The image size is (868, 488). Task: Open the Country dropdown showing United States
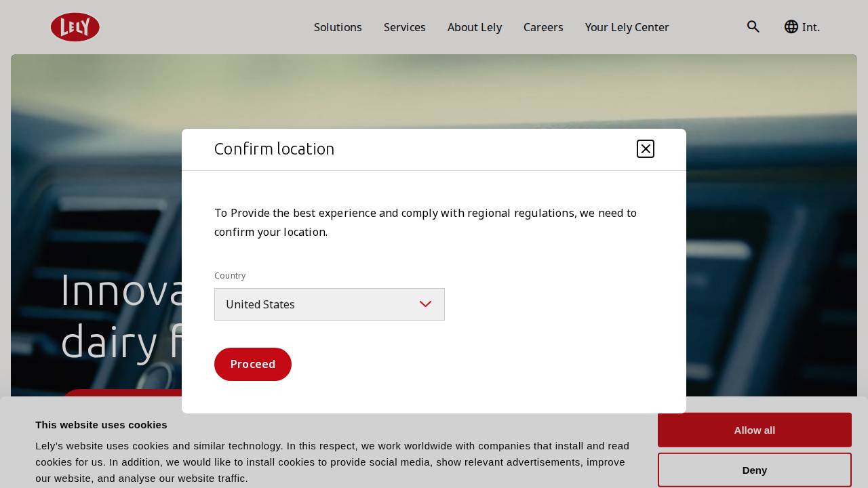click(x=330, y=304)
